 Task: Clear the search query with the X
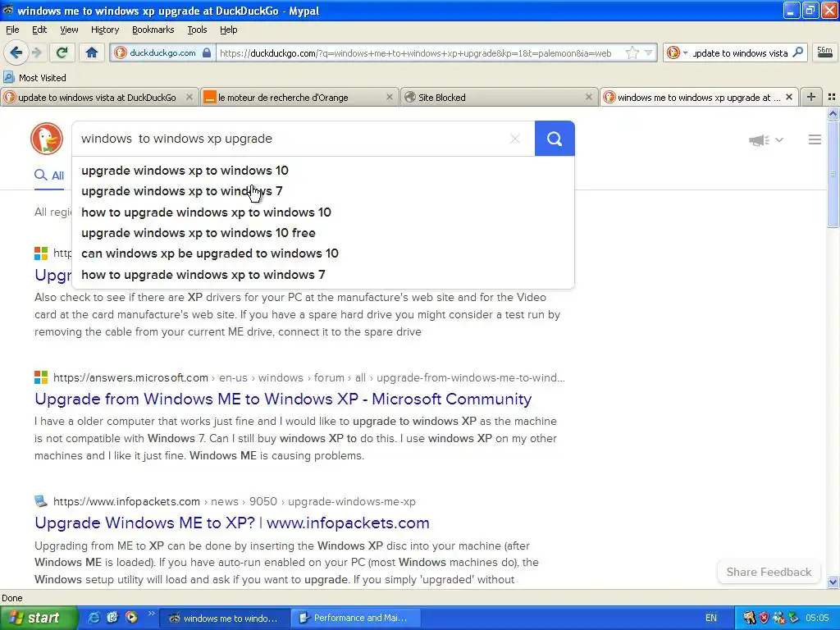(515, 139)
